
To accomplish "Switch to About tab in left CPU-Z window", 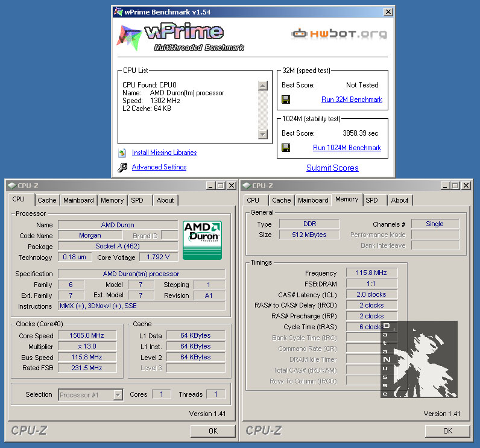I will (x=165, y=200).
